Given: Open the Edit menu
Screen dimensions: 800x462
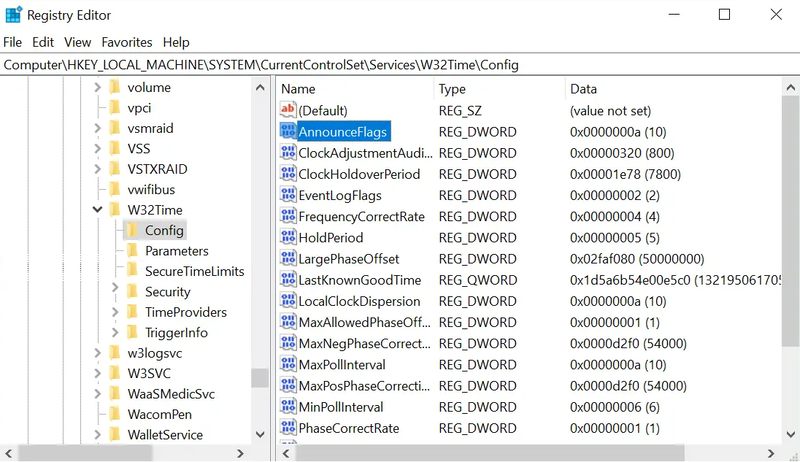Looking at the screenshot, I should click(43, 42).
